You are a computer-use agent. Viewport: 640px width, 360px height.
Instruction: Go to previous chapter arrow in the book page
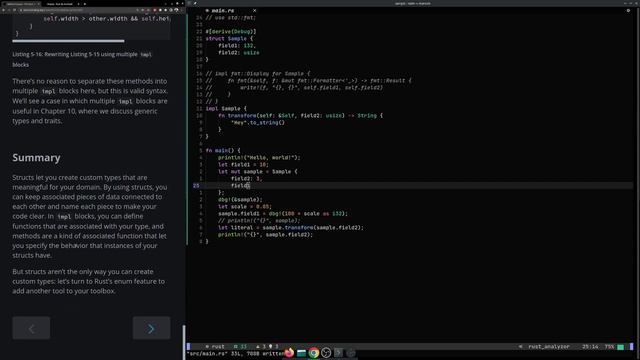(x=31, y=328)
